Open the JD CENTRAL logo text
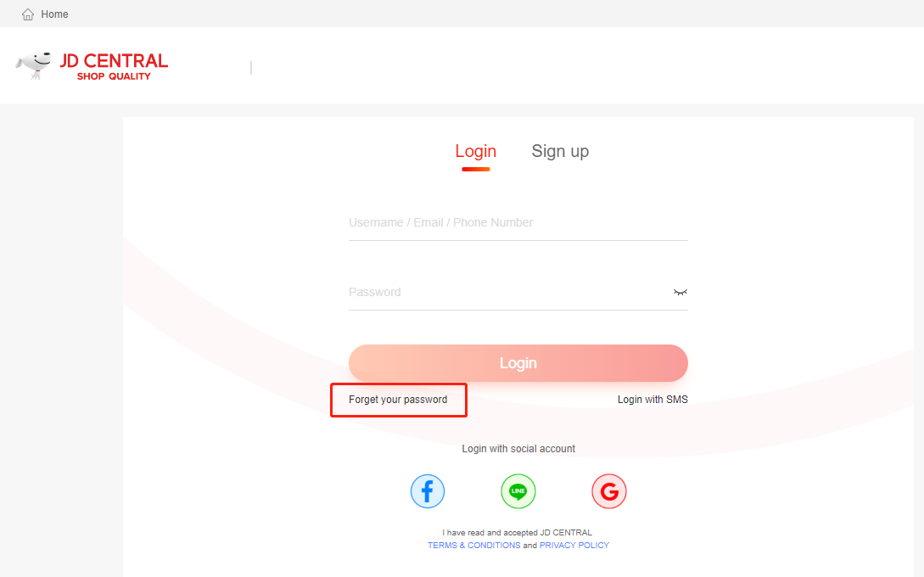Screen dimensions: 924x577 pos(114,61)
